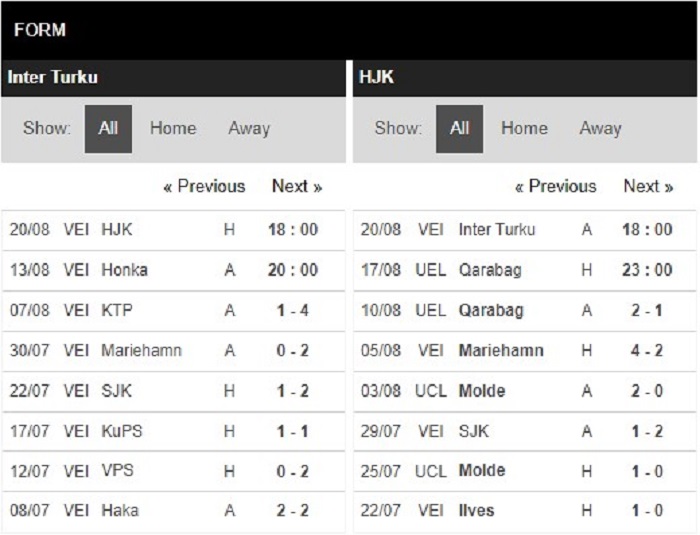
Task: Select the HJK panel header
Action: (x=525, y=78)
